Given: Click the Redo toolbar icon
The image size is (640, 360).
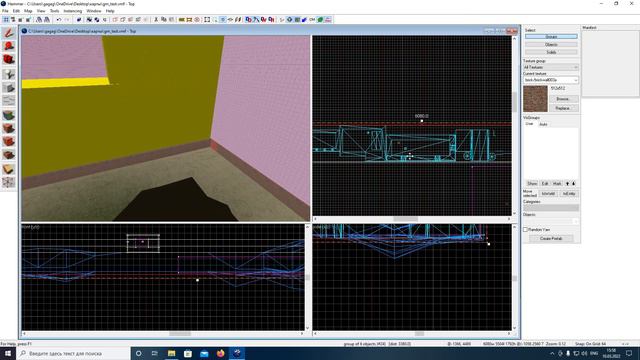Looking at the screenshot, I should click(x=67, y=20).
